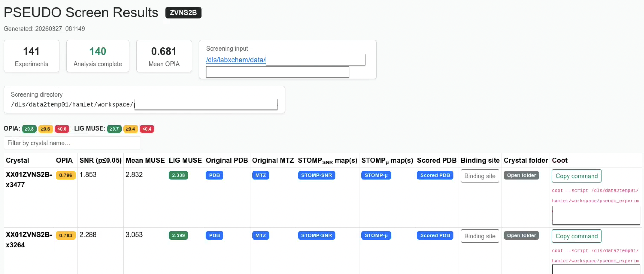Click the crystal name filter field
644x274 pixels.
pyautogui.click(x=72, y=143)
